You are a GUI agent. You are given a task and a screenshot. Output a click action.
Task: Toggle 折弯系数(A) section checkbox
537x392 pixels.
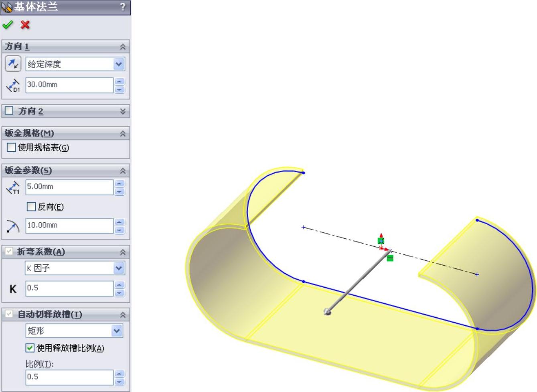tap(9, 251)
